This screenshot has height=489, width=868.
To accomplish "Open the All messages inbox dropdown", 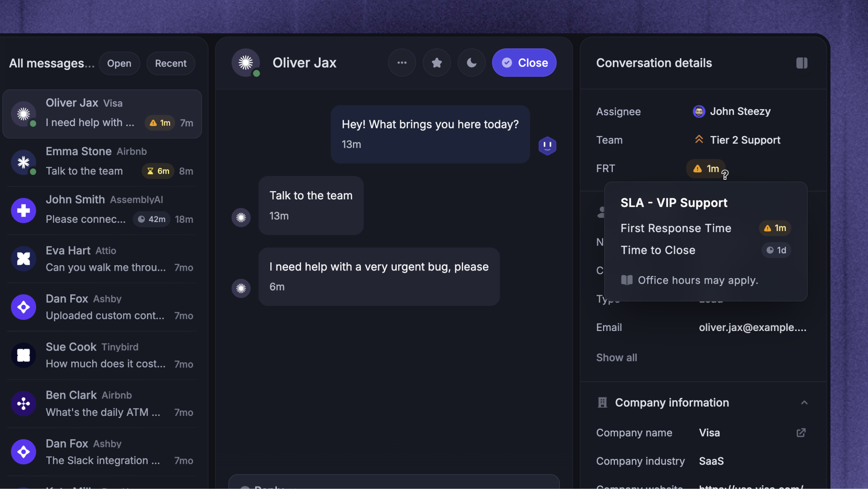I will coord(52,63).
